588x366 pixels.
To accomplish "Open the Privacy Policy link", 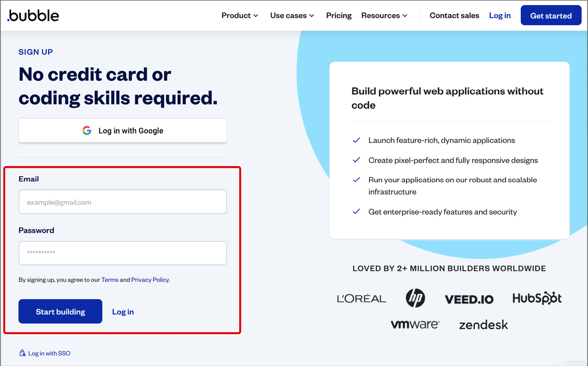I will (x=150, y=280).
